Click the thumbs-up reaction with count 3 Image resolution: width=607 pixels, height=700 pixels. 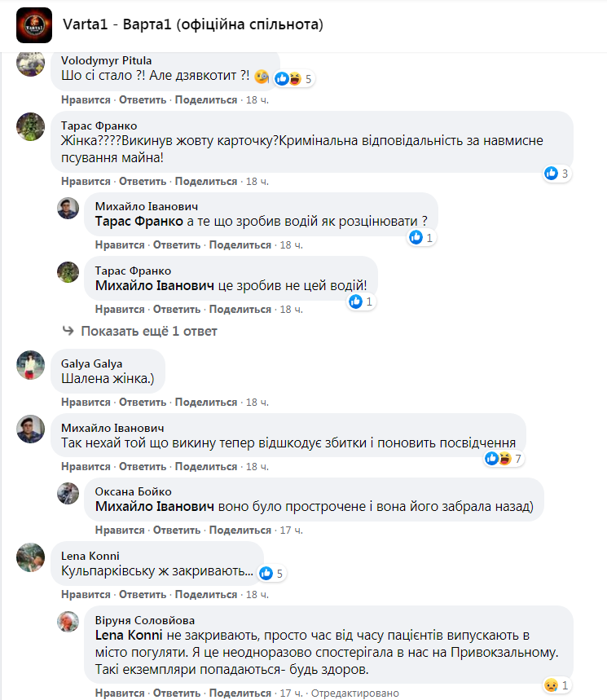[552, 173]
